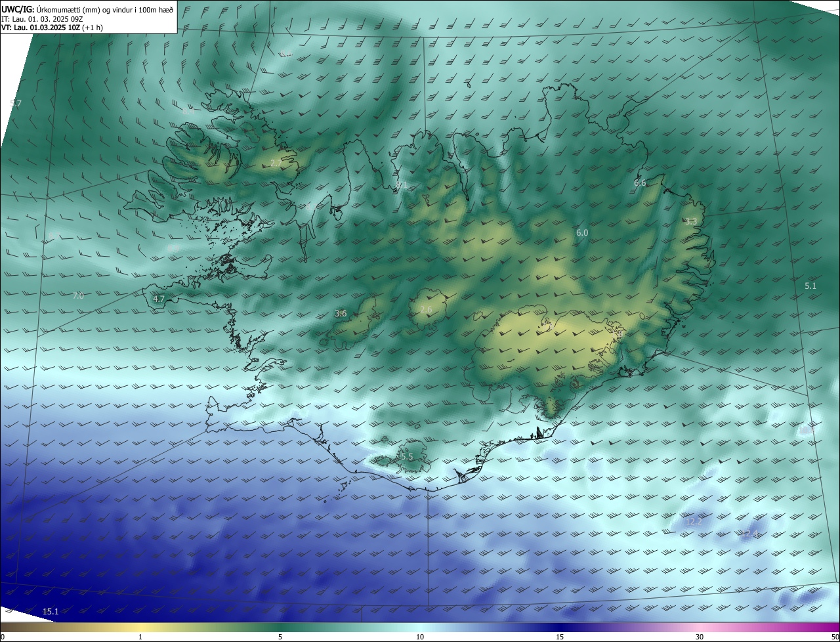Click the 12.4 value over the southeast ocean
The height and width of the screenshot is (642, 840).
[749, 534]
